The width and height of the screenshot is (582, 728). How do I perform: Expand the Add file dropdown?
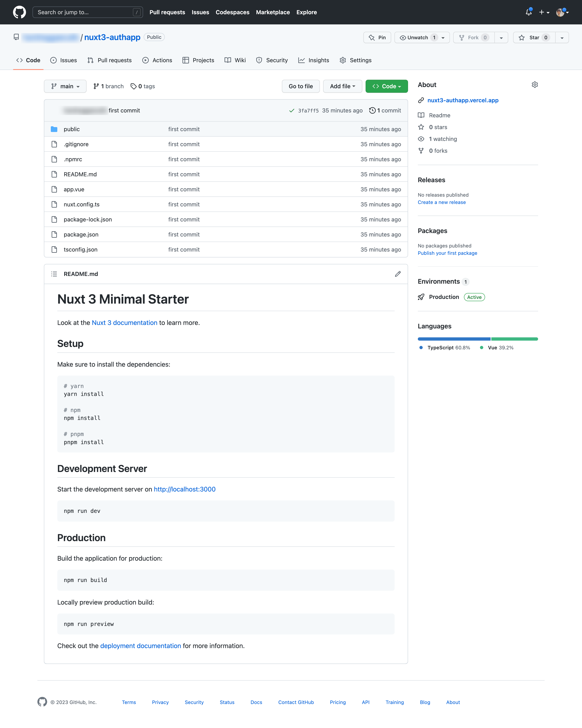click(342, 86)
